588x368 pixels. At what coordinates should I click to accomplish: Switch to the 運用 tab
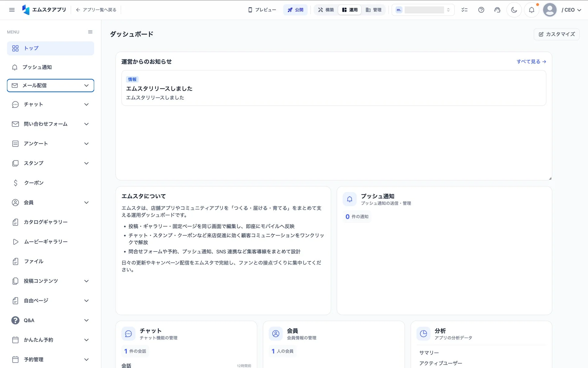click(x=350, y=10)
